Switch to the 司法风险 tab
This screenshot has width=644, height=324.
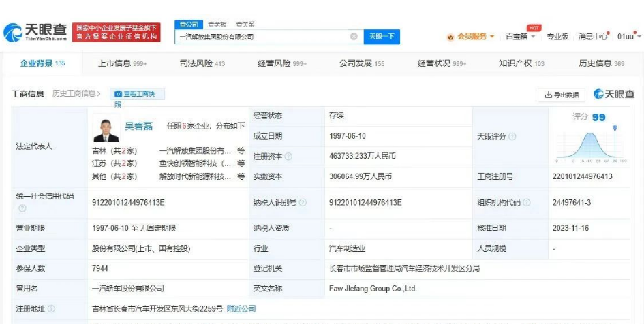[202, 63]
